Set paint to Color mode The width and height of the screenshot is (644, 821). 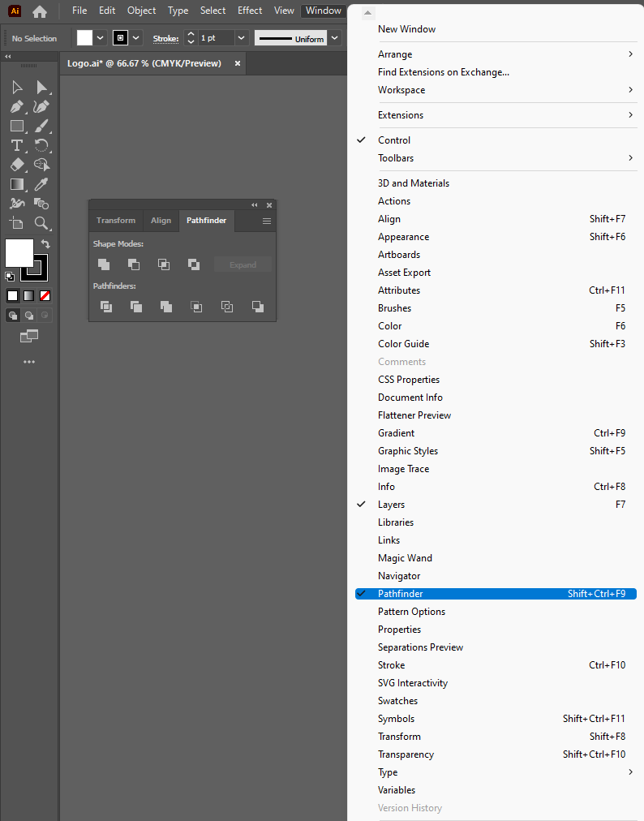tap(12, 296)
